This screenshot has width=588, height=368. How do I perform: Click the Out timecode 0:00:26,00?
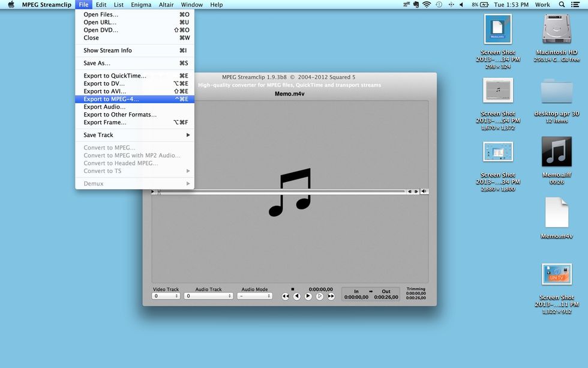coord(386,297)
